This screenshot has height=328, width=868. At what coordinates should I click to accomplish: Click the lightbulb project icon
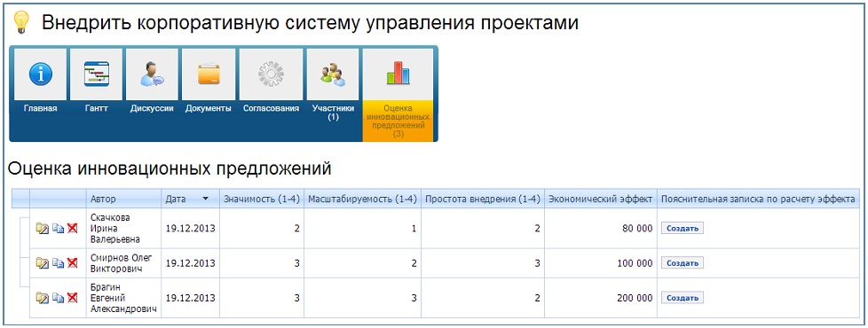[x=20, y=23]
